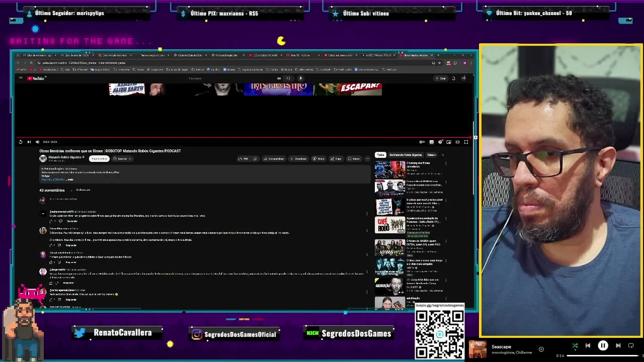Image resolution: width=644 pixels, height=362 pixels.
Task: Click the YouTube logo
Action: coord(36,78)
